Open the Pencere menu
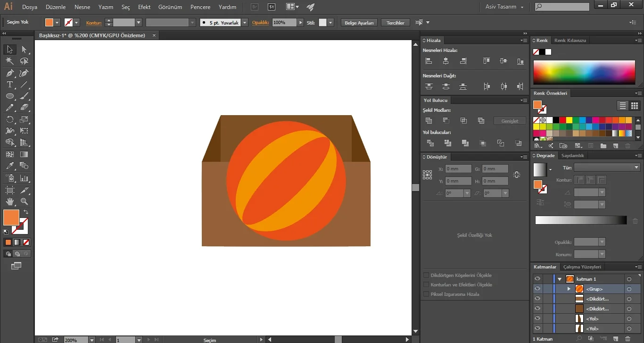 coord(200,7)
